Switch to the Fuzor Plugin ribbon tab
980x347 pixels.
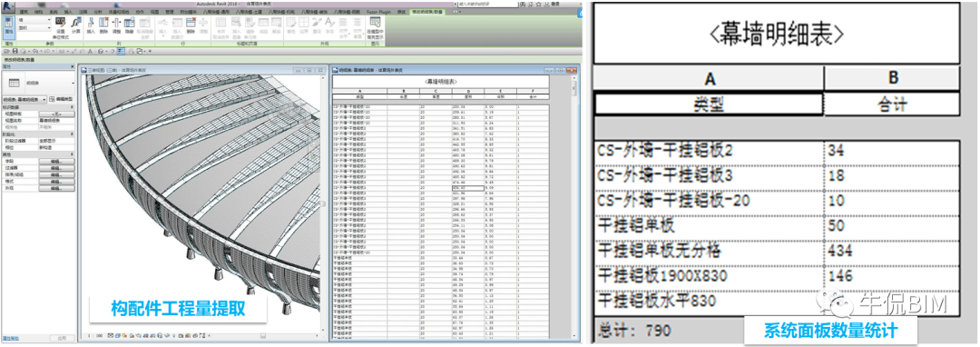click(x=378, y=12)
